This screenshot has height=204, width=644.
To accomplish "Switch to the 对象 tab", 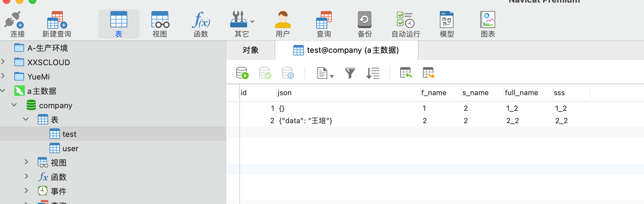I will (x=250, y=50).
